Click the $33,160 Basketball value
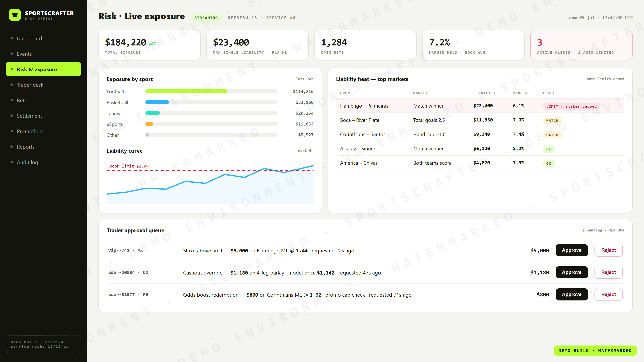Screen dimensions: 644x362 point(304,102)
